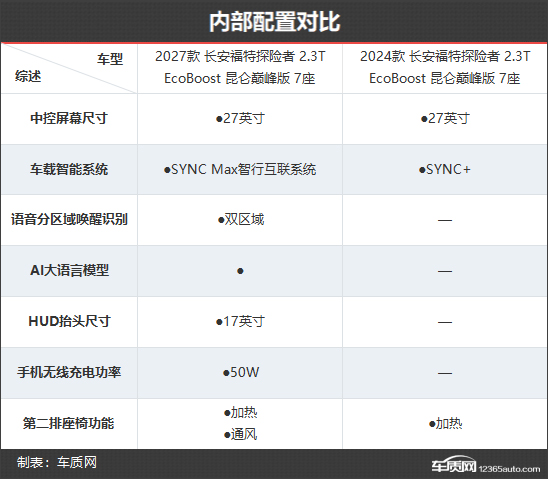Click the 50W wireless charging cell

pos(241,372)
